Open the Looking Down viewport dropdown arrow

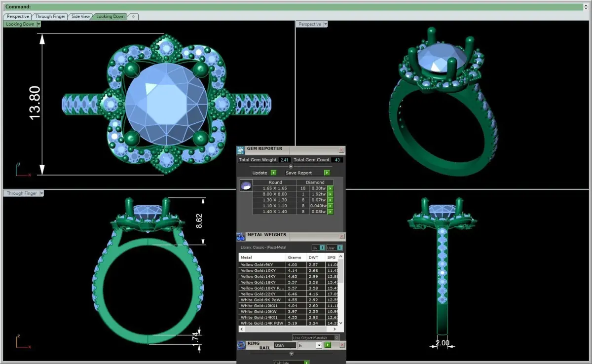[x=38, y=24]
